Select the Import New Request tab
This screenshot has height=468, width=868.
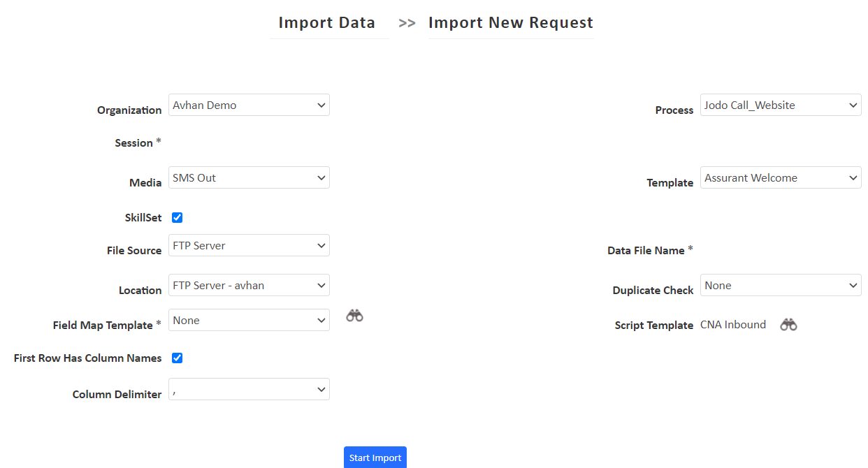[511, 22]
